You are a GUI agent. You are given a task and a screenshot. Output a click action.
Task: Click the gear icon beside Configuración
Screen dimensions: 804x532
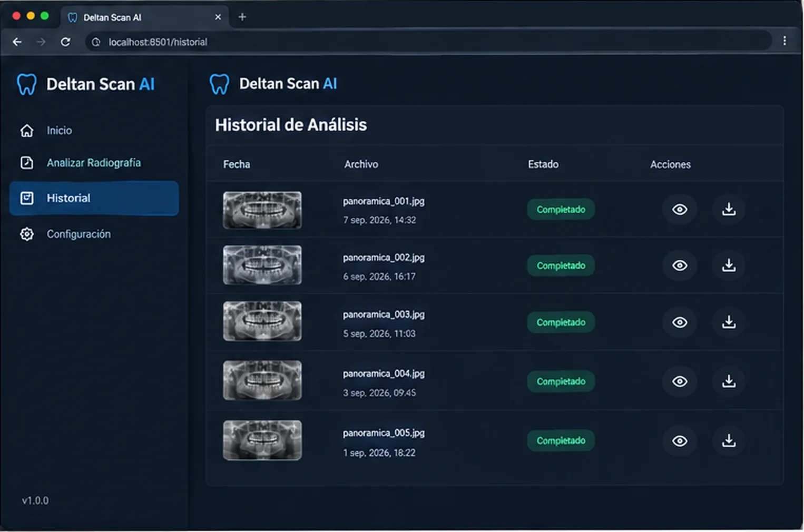27,234
